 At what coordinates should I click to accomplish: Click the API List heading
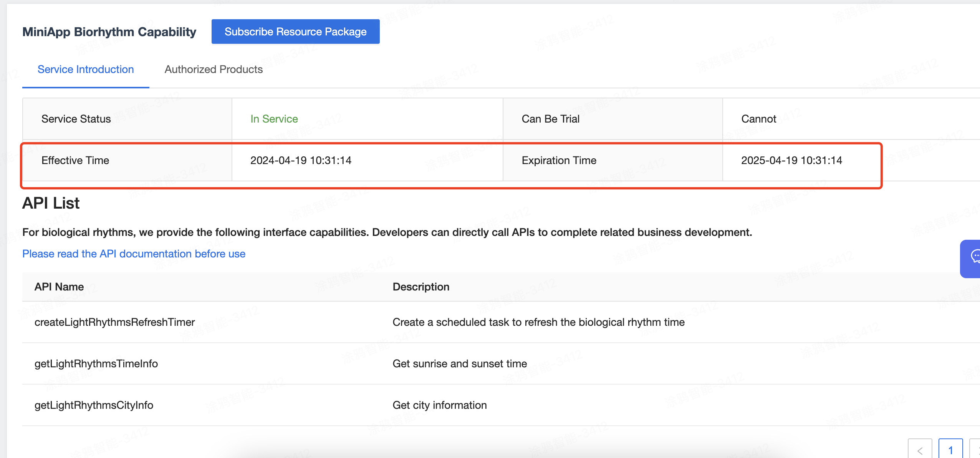point(51,203)
